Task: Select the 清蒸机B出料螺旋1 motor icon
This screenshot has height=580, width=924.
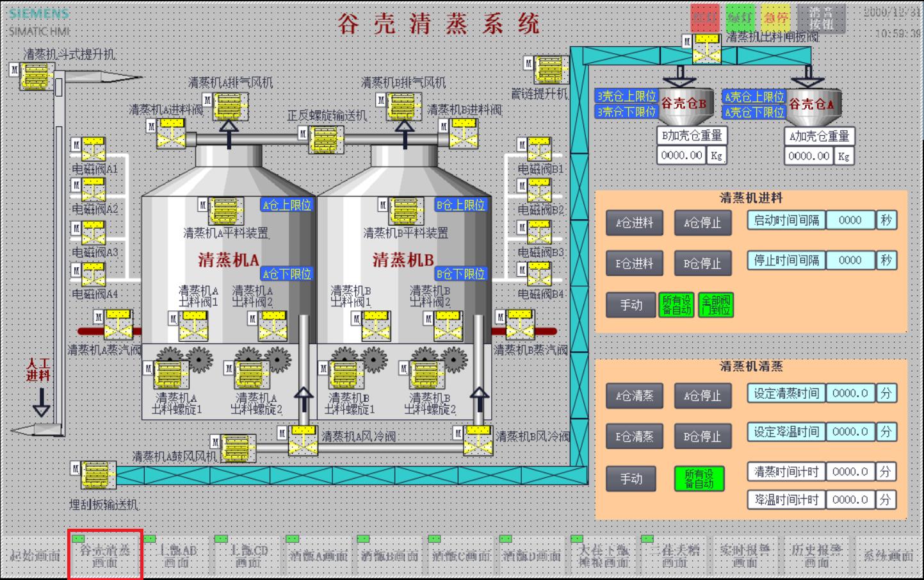Action: [x=345, y=376]
